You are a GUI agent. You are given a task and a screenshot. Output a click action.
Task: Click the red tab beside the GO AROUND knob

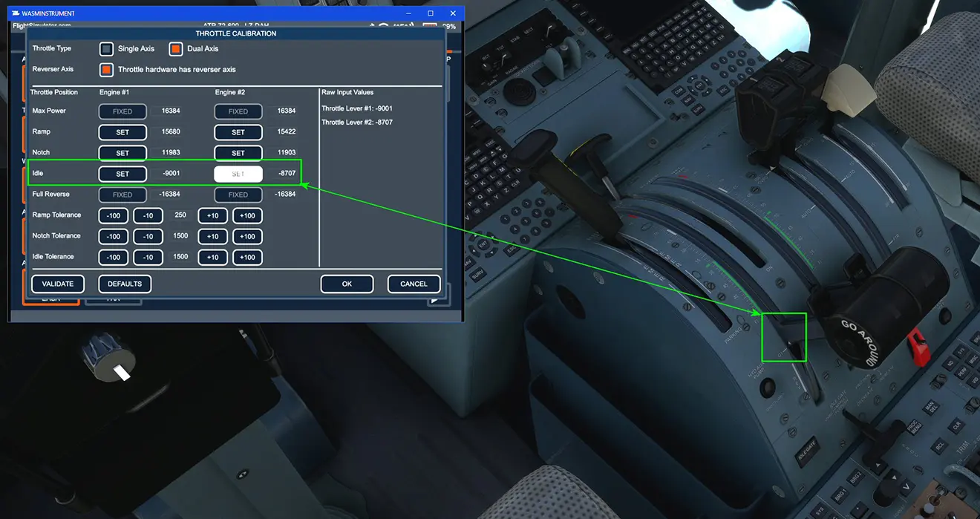tap(919, 347)
